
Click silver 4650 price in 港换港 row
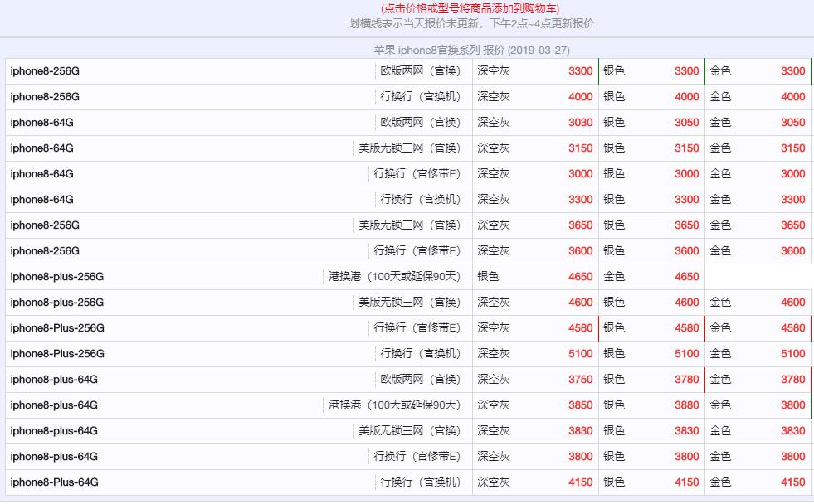(580, 277)
